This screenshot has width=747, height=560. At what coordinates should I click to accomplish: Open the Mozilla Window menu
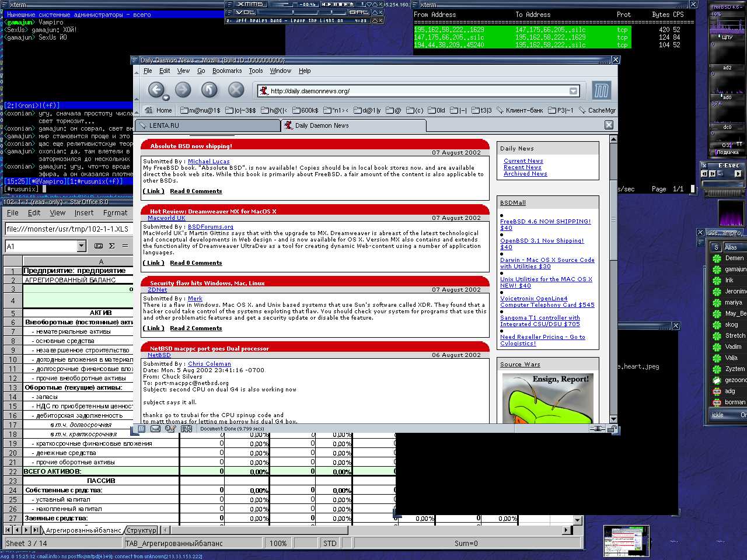pyautogui.click(x=280, y=71)
